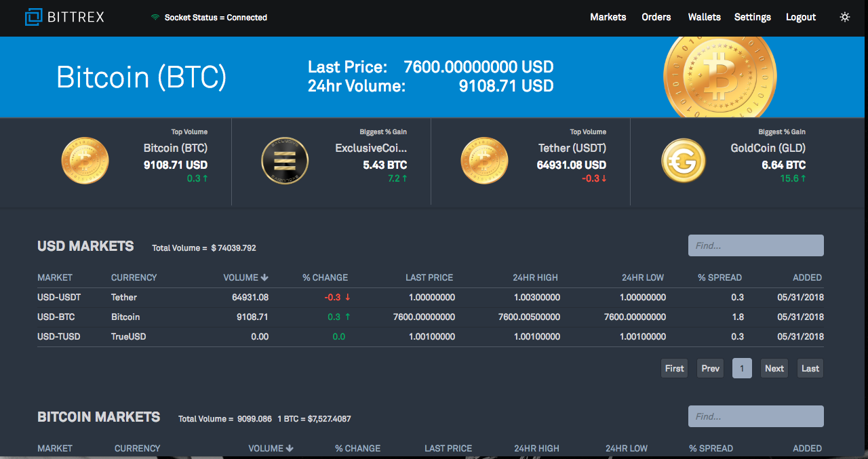Image resolution: width=868 pixels, height=459 pixels.
Task: Click the green socket wifi status icon
Action: (155, 17)
